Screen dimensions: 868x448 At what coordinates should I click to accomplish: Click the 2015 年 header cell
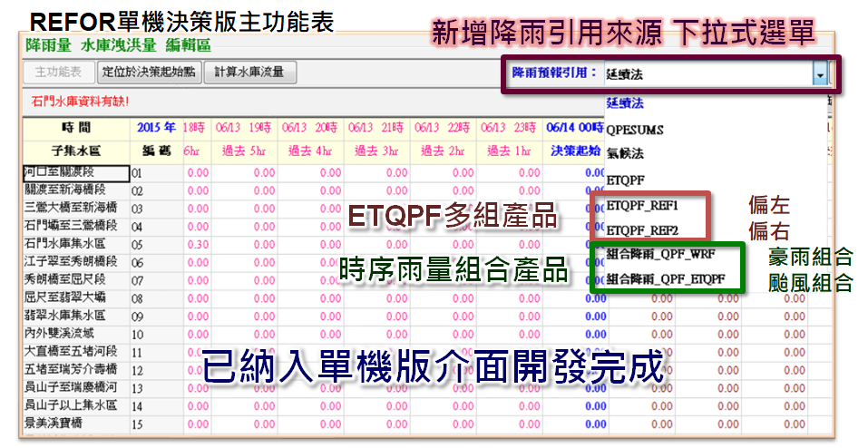[x=157, y=128]
